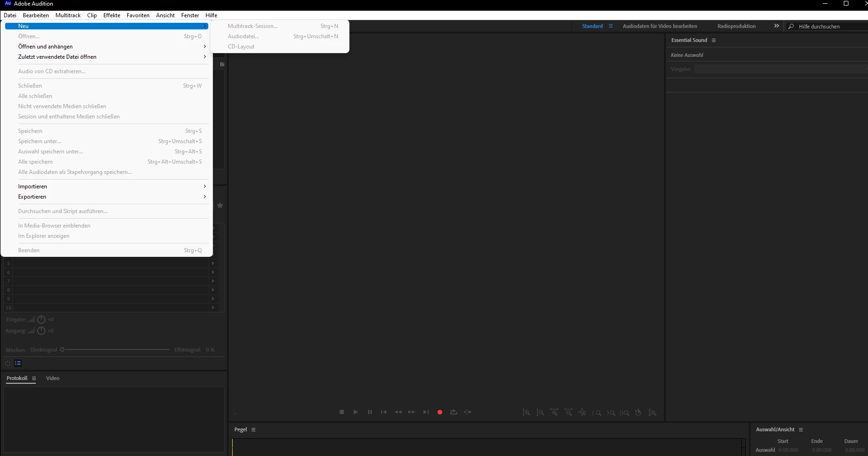868x456 pixels.
Task: Expand effect slot 6 arrow
Action: [213, 272]
